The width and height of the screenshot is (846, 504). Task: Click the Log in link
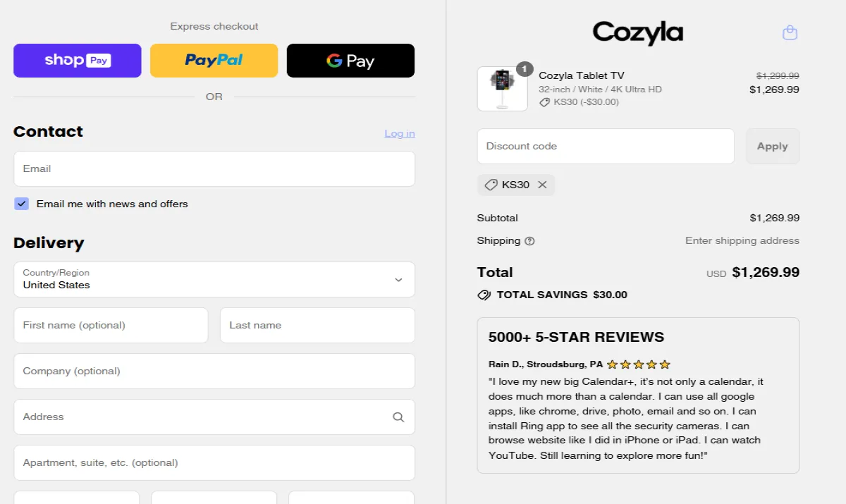tap(399, 133)
